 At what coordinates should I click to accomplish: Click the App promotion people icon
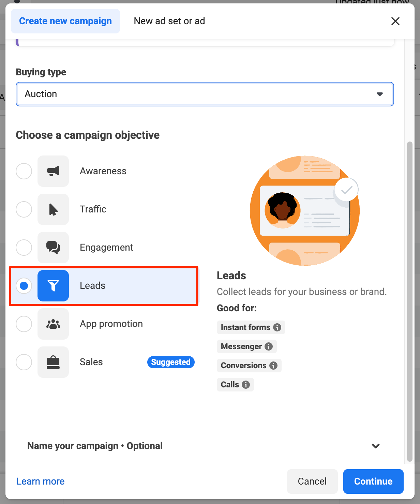pyautogui.click(x=53, y=324)
